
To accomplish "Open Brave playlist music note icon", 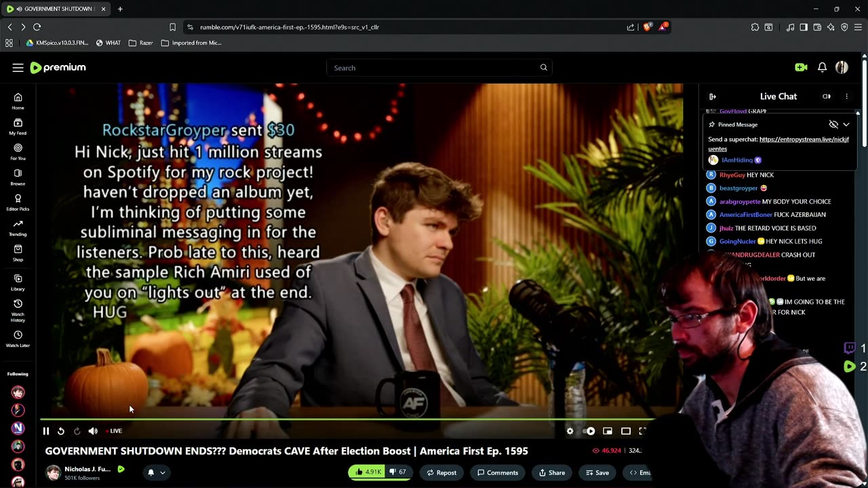I will click(790, 27).
